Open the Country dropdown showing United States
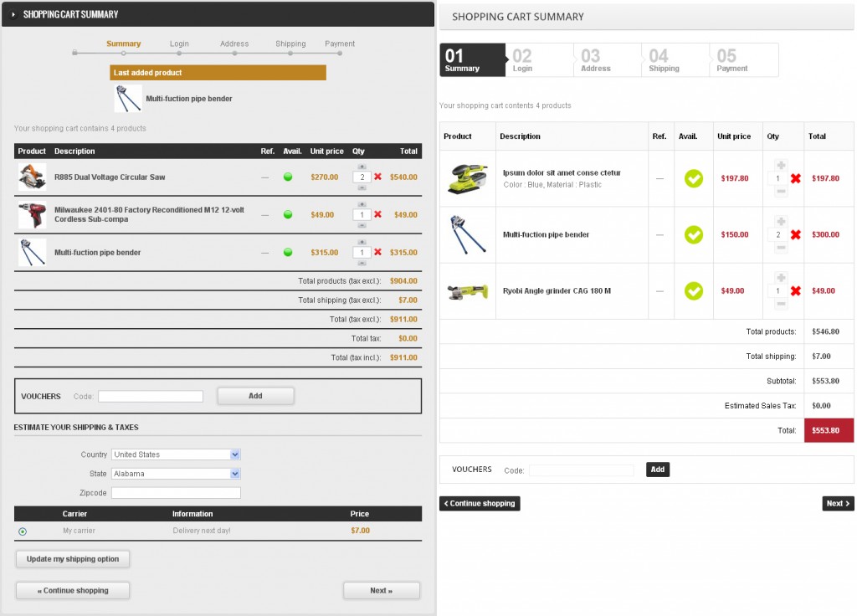Viewport: 857px width, 616px height. (176, 454)
